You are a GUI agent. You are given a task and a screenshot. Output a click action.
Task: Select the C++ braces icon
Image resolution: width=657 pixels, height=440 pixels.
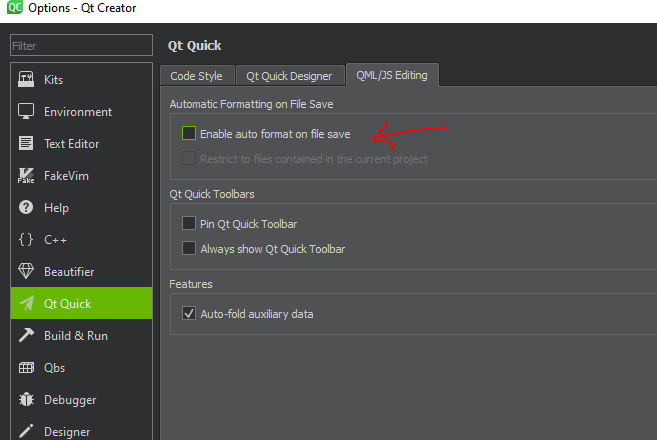[27, 240]
